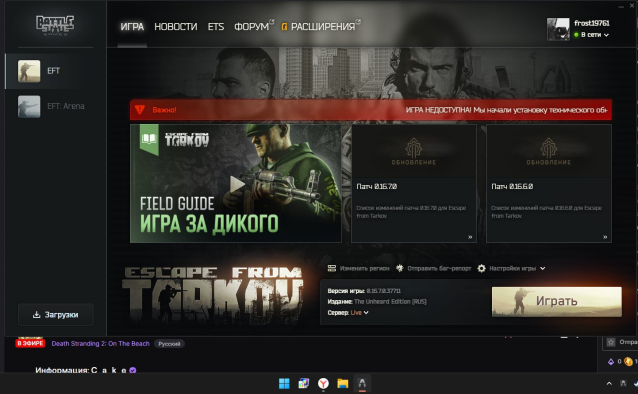Click the Играть button

pyautogui.click(x=557, y=302)
